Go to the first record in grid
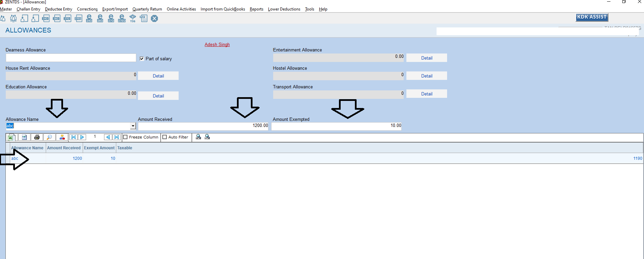Image resolution: width=644 pixels, height=259 pixels. [74, 137]
